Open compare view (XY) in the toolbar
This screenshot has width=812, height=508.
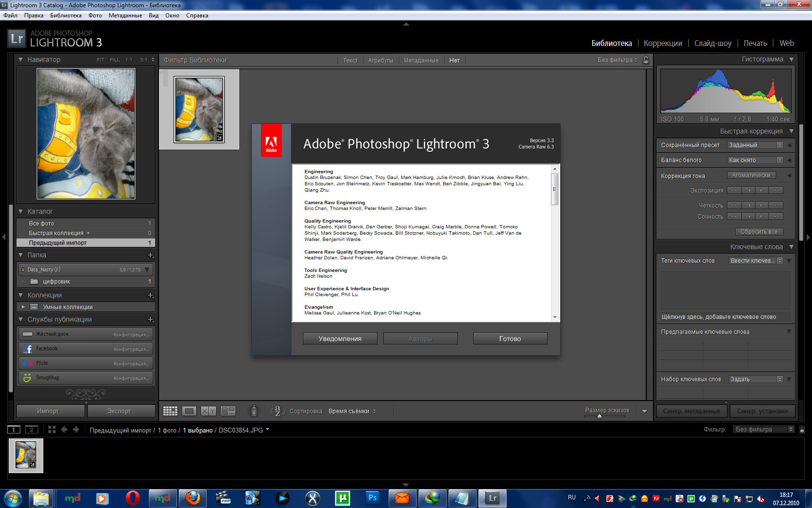pos(208,411)
